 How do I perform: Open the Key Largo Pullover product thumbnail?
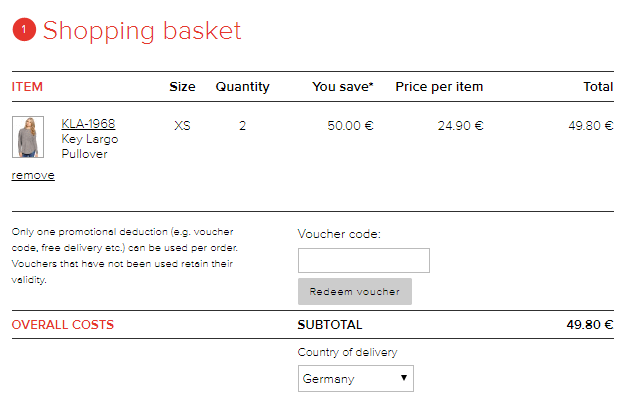[x=28, y=137]
